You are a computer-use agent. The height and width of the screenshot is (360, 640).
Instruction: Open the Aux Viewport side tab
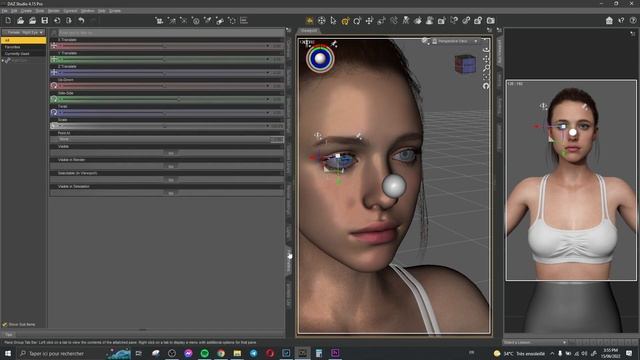(499, 51)
